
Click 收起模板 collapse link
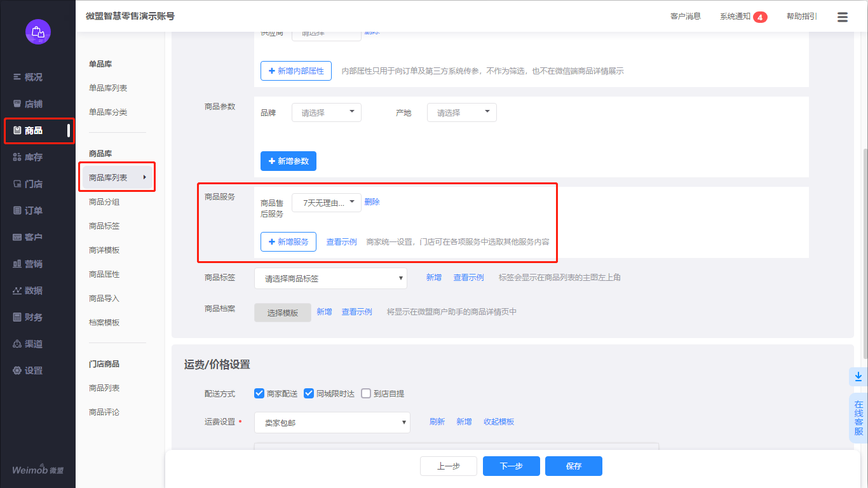click(499, 422)
